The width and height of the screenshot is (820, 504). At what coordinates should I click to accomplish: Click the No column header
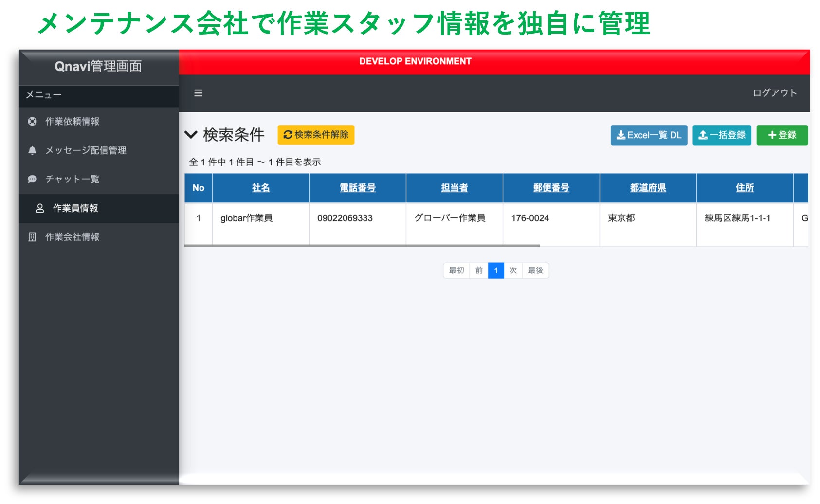tap(199, 188)
